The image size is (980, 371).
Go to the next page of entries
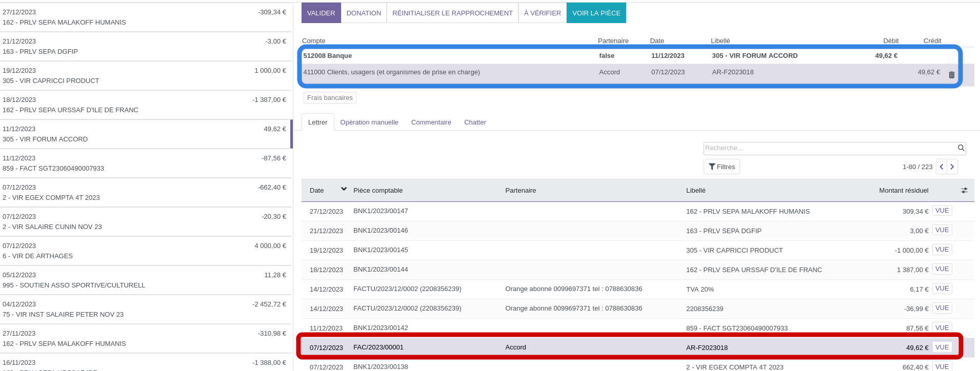coord(952,167)
